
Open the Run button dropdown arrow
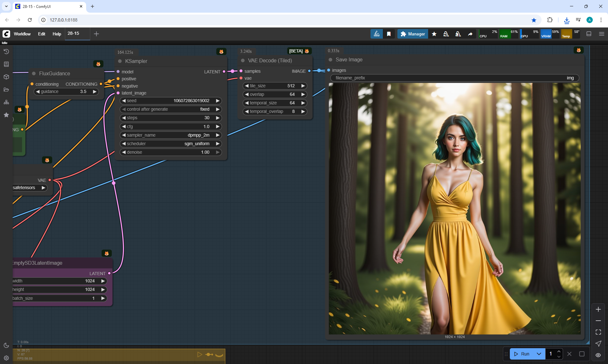click(539, 354)
